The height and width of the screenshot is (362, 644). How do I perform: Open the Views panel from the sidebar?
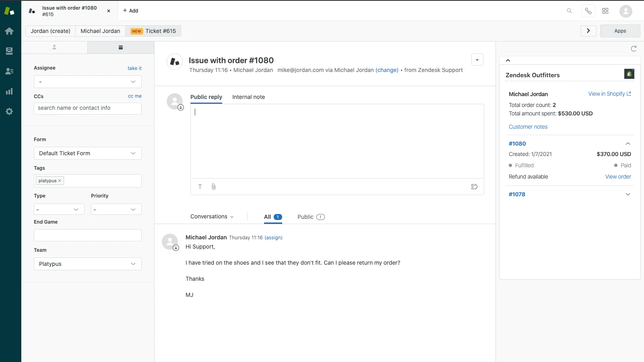click(9, 51)
